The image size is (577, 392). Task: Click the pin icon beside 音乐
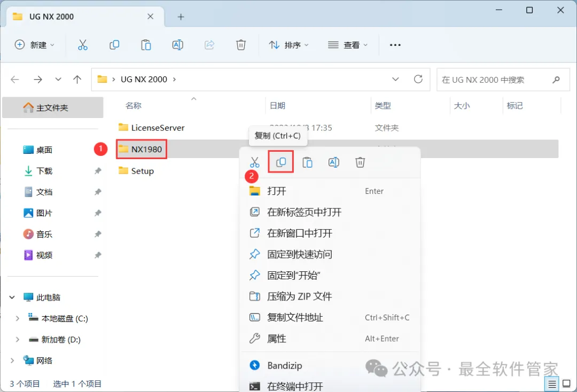(x=98, y=234)
